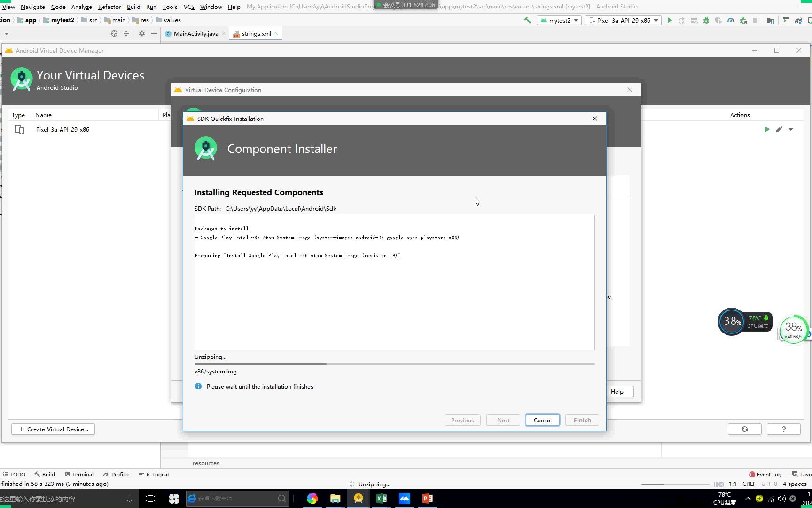Open the CRLF line separator selector
The image size is (812, 508).
pos(749,484)
